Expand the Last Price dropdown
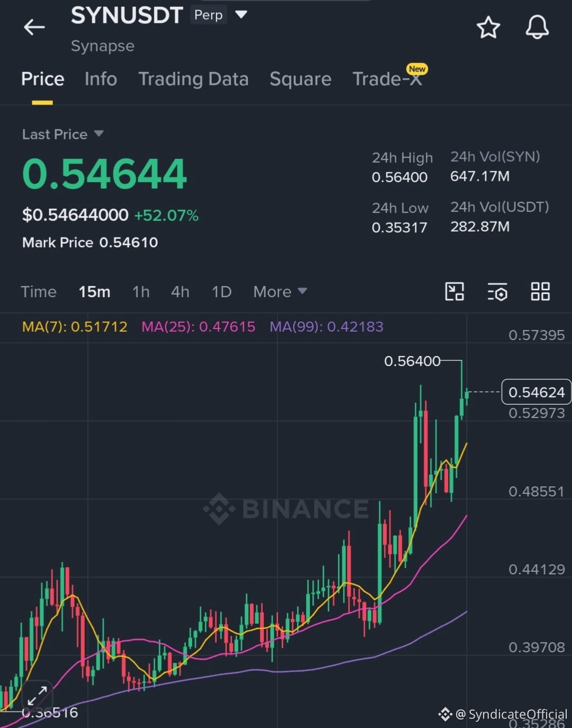Screen dimensions: 572x728 point(99,134)
